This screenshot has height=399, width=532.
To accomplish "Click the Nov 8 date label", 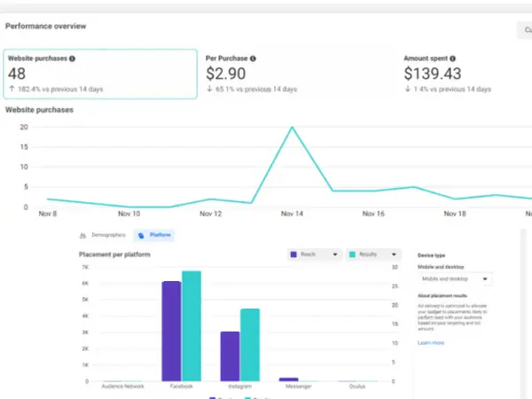I will pos(48,214).
